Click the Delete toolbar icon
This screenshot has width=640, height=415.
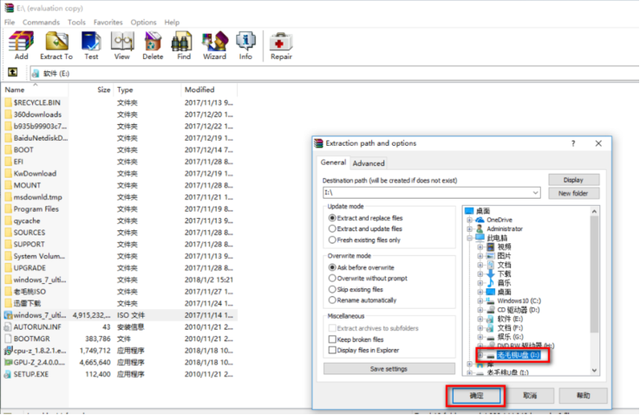153,41
